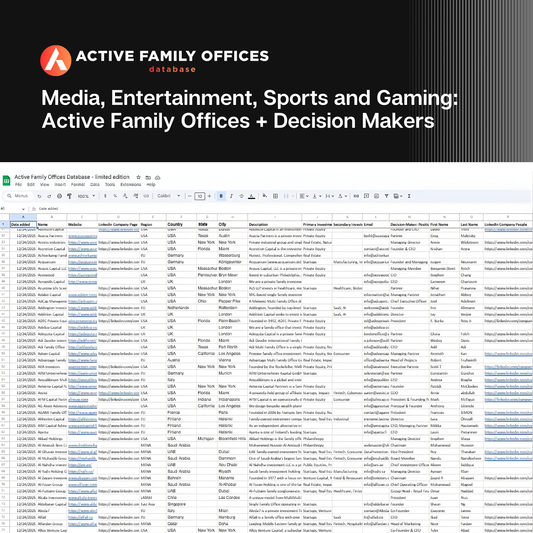The height and width of the screenshot is (533, 533).
Task: Click the Functions sigma icon
Action: [x=409, y=196]
